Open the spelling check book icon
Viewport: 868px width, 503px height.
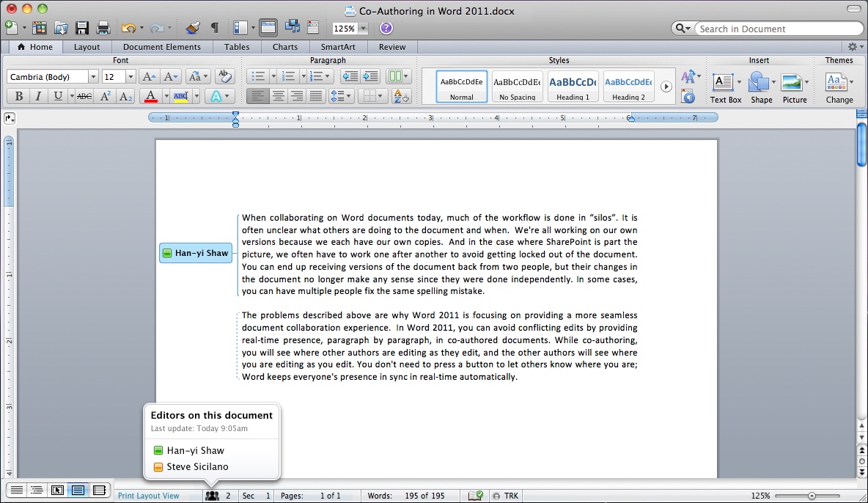pyautogui.click(x=476, y=496)
